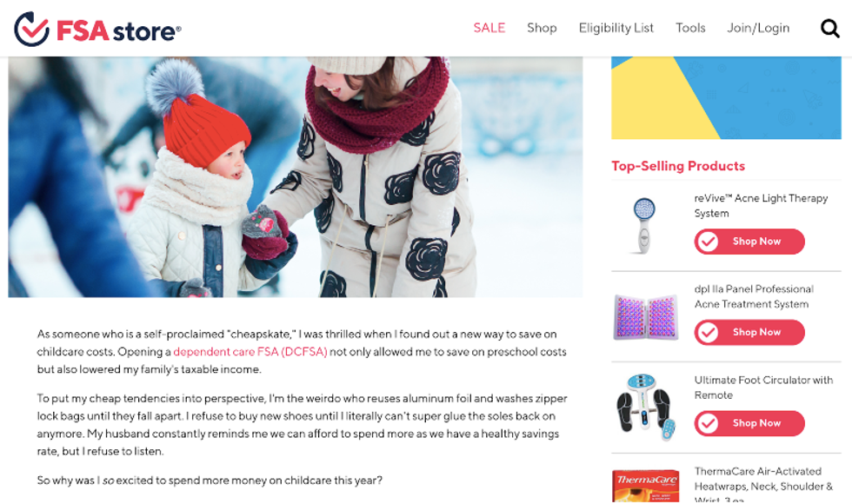Screen dimensions: 852x504
Task: Click the checkmark icon on dpl IIa Shop Now
Action: point(708,332)
